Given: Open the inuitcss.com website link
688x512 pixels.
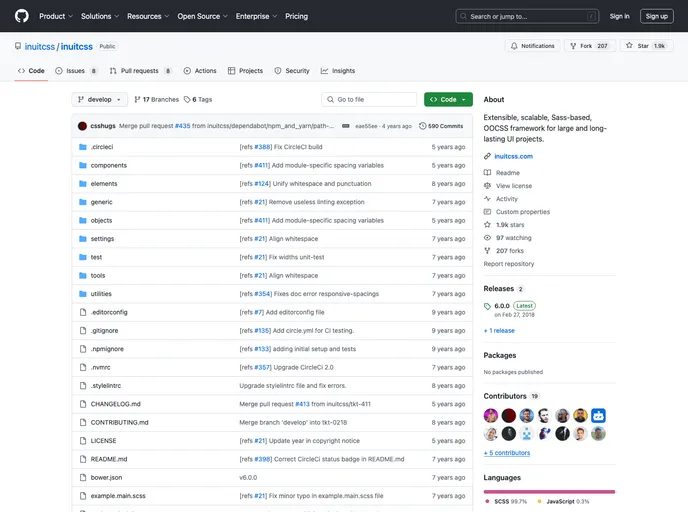Looking at the screenshot, I should click(x=513, y=156).
